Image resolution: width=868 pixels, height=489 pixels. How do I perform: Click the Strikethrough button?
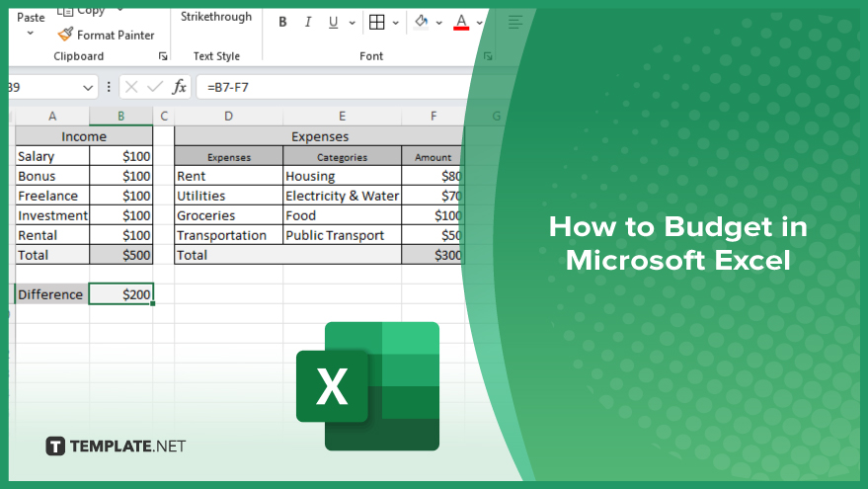tap(216, 17)
